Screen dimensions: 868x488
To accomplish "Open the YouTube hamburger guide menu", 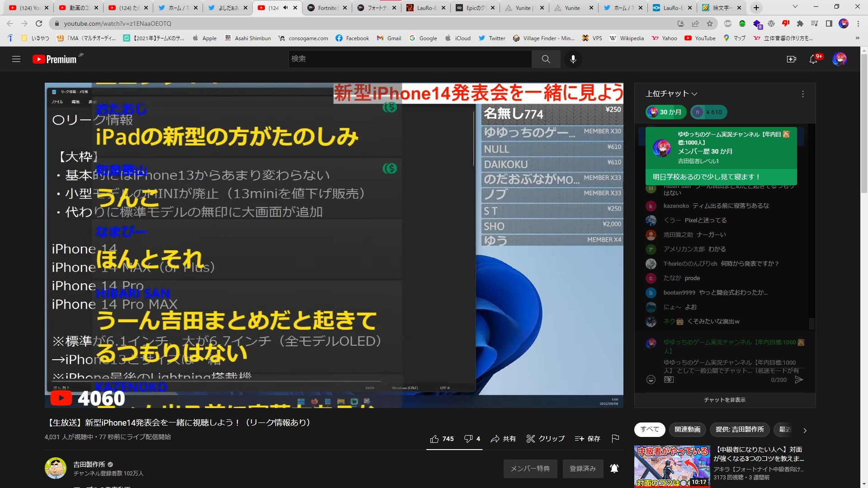I will 16,59.
